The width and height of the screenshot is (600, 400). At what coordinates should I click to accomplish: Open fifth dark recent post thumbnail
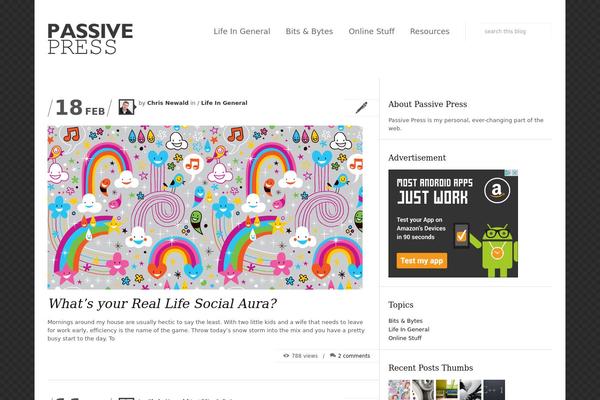click(494, 390)
